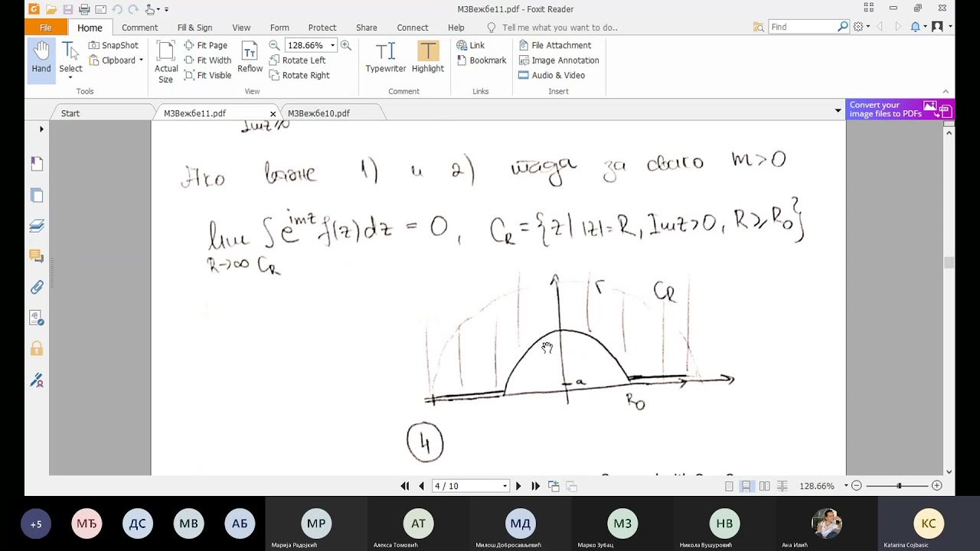980x551 pixels.
Task: Expand the left navigation panel
Action: (x=41, y=129)
